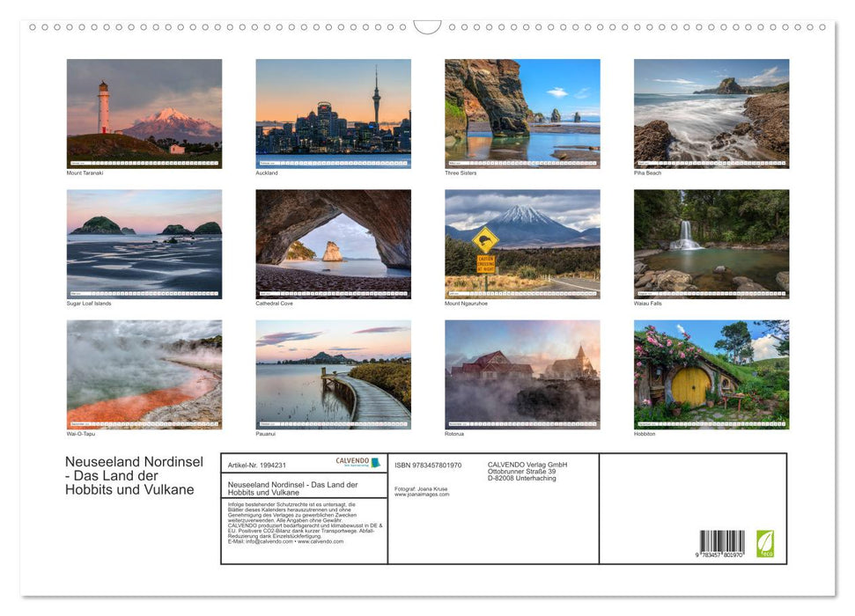Click the Piha Beach wave photo
855x616 pixels.
[x=711, y=113]
